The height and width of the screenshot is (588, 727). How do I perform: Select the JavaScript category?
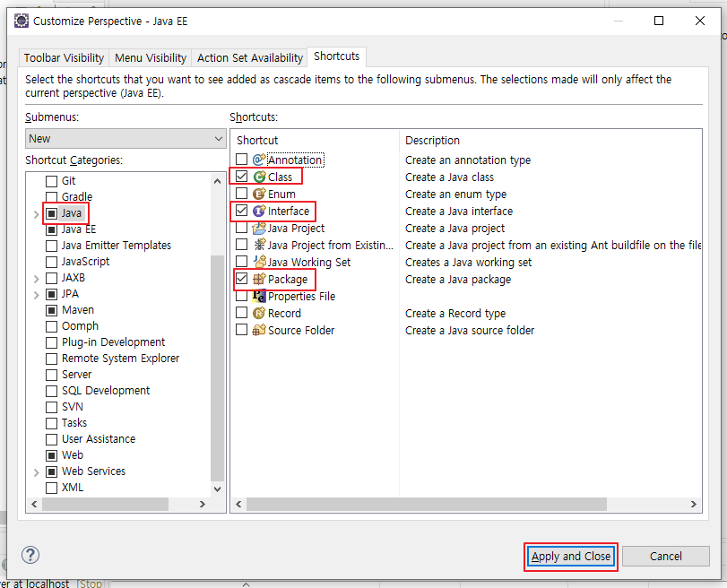[86, 262]
